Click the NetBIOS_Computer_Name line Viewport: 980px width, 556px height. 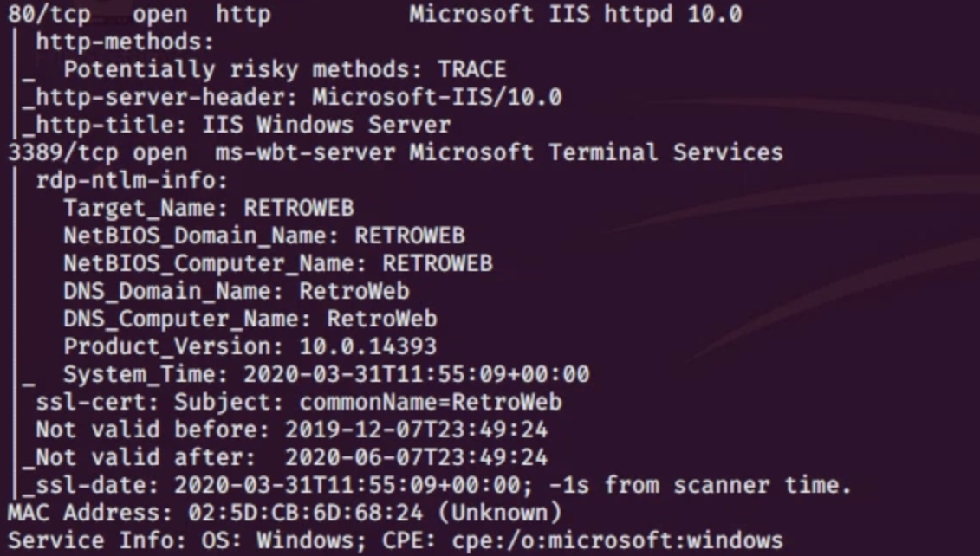277,263
